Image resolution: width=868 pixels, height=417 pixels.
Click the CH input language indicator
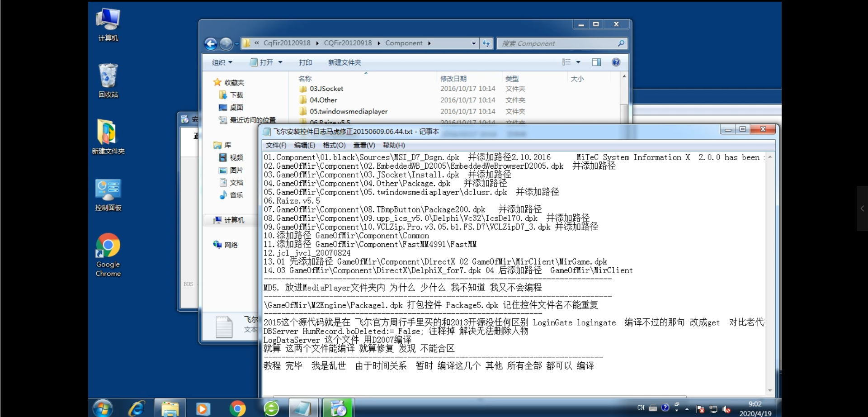click(641, 408)
